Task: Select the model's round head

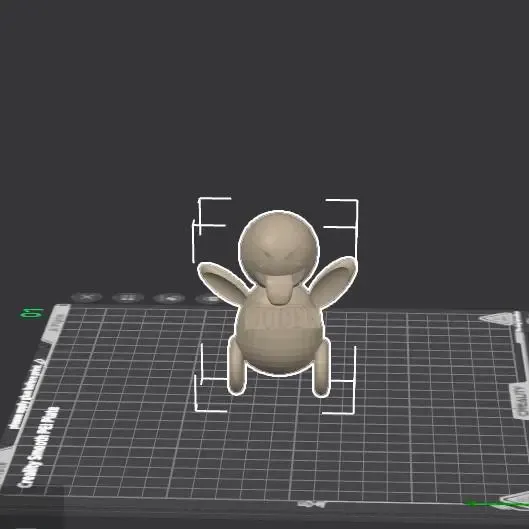Action: tap(278, 248)
